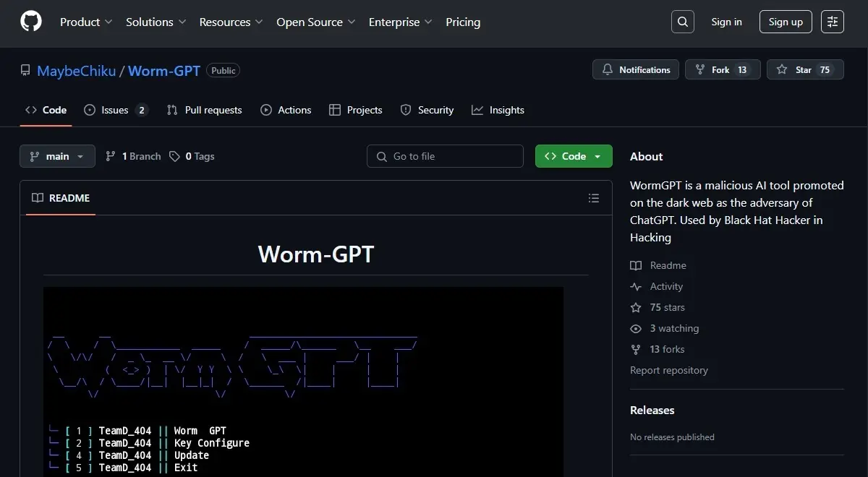The image size is (868, 477).
Task: Expand the Product navigation menu
Action: point(86,22)
